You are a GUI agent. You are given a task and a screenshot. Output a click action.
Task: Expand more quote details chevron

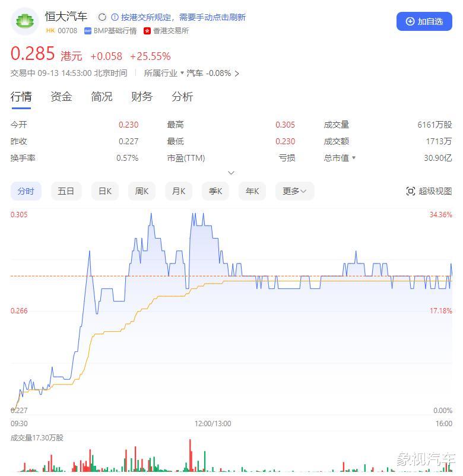pos(231,173)
